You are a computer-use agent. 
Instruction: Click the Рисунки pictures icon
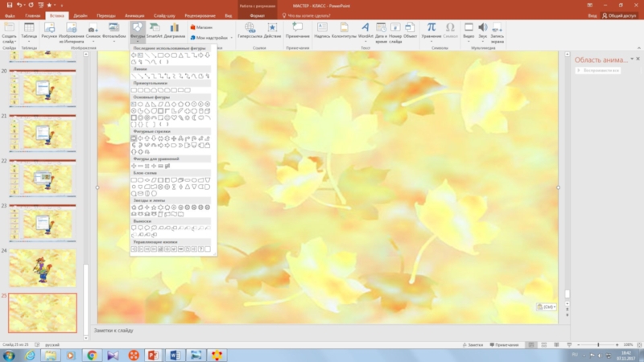point(50,31)
